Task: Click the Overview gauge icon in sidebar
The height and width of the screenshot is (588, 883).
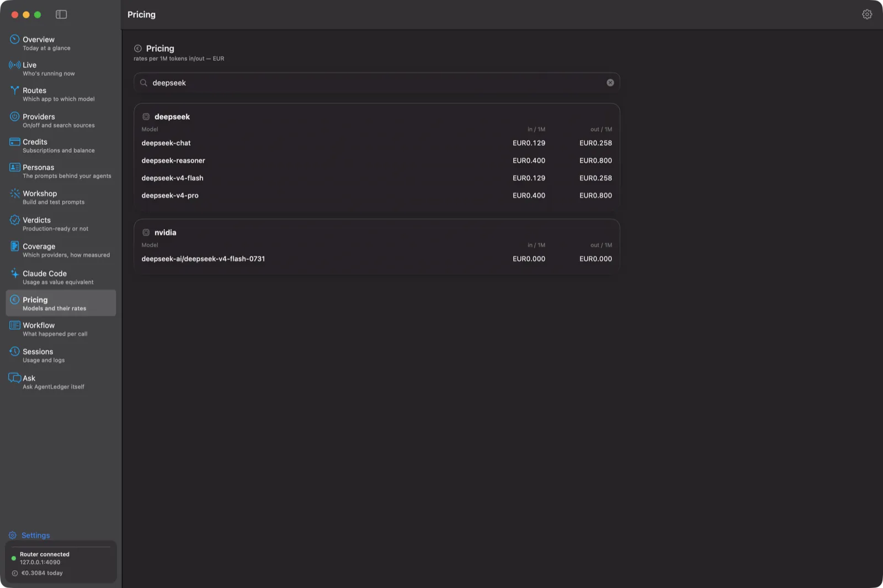Action: click(14, 39)
